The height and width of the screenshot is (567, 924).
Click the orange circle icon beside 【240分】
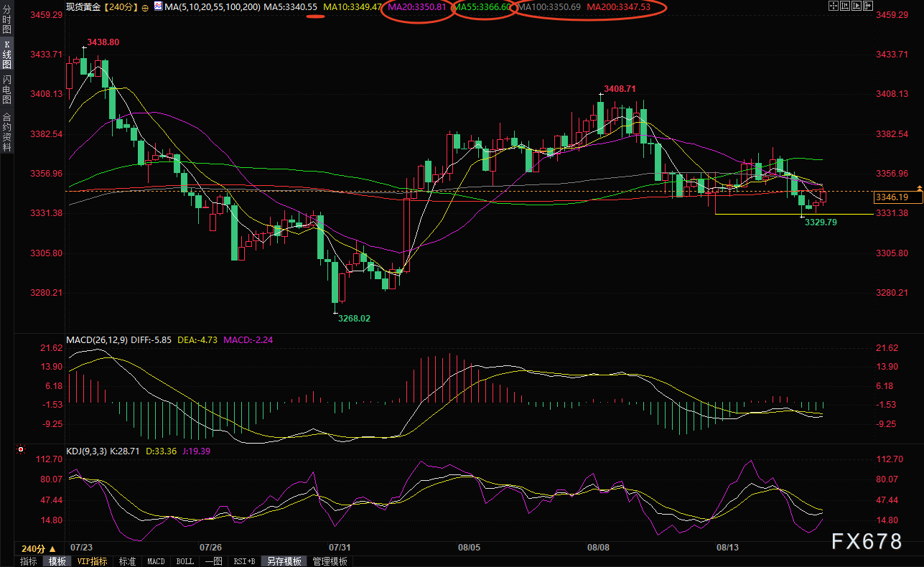(x=145, y=7)
